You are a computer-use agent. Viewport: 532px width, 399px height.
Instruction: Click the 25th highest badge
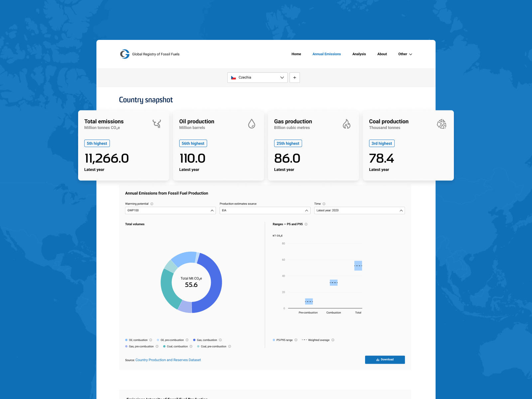coord(288,143)
